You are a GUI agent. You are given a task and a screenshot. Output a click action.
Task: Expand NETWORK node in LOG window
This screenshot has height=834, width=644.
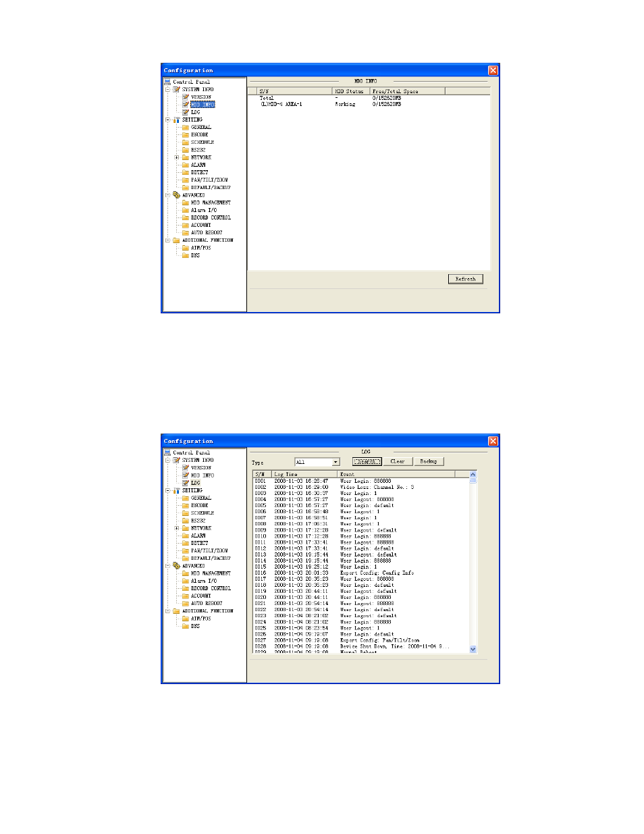[177, 528]
